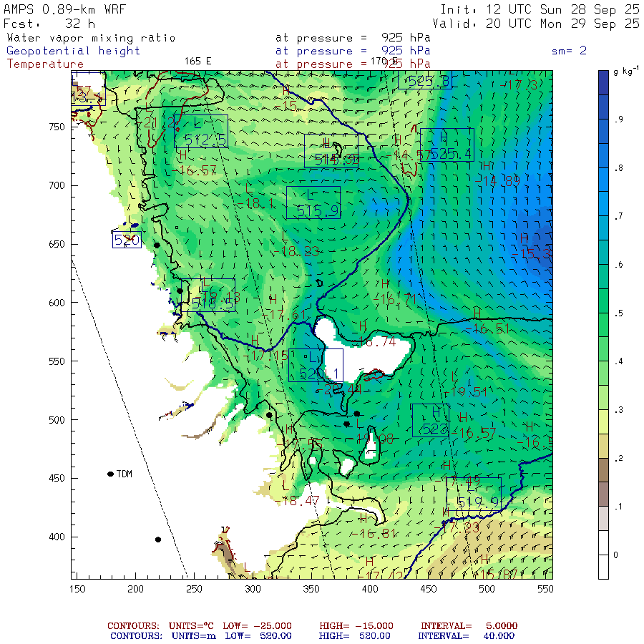The height and width of the screenshot is (644, 644).
Task: Click the .9 color bar tick label
Action: coord(618,119)
